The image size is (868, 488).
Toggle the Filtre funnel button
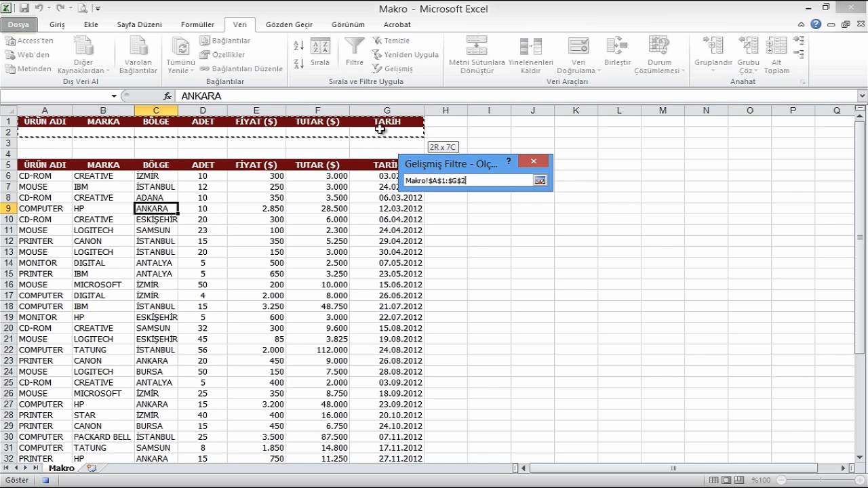355,53
